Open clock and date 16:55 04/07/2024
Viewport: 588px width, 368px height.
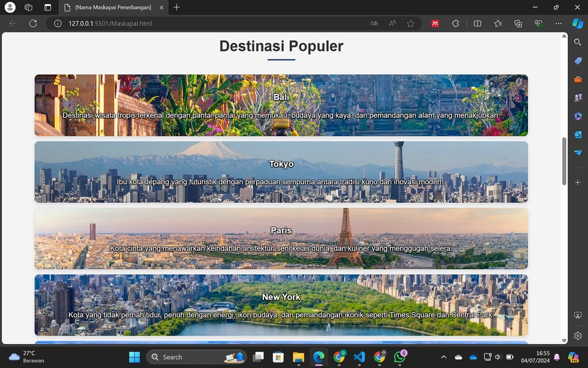pyautogui.click(x=535, y=357)
